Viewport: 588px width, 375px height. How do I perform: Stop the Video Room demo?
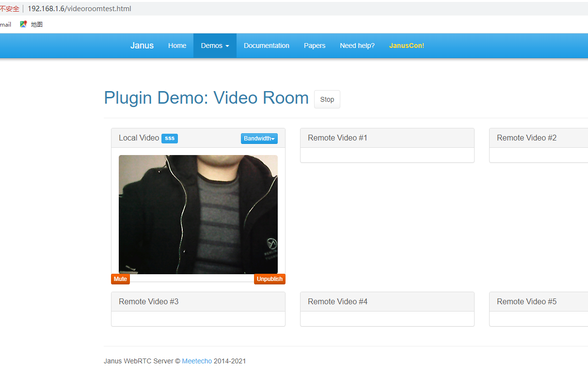[x=327, y=99]
